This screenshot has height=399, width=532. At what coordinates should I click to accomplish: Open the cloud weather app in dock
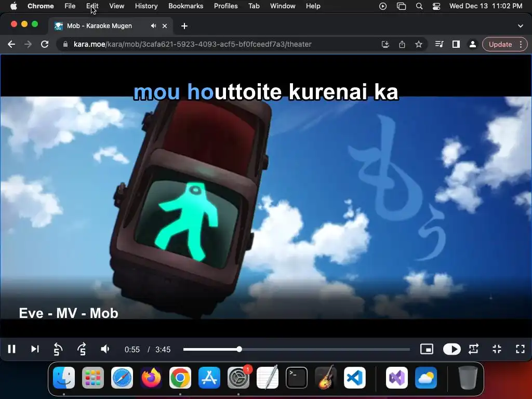426,378
